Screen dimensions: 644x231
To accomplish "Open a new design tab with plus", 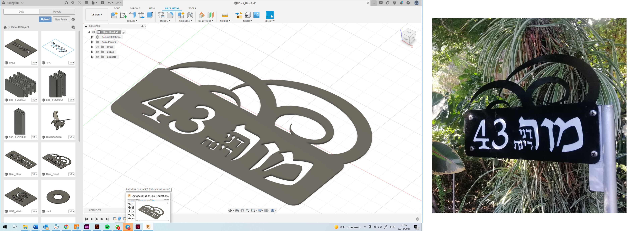I will click(374, 3).
